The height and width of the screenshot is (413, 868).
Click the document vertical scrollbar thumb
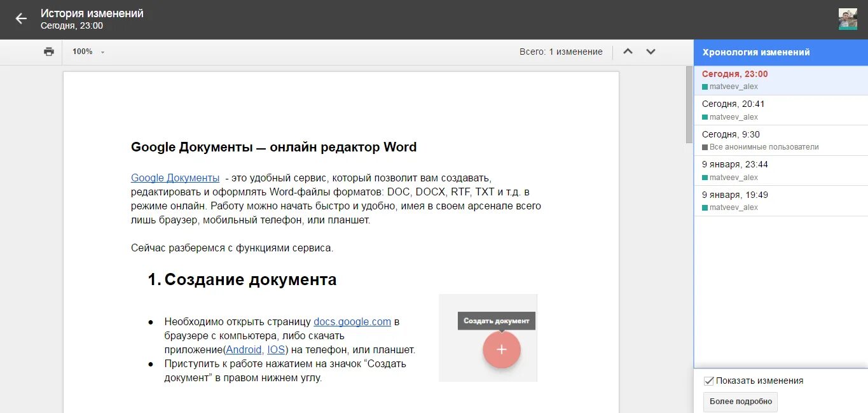[689, 104]
